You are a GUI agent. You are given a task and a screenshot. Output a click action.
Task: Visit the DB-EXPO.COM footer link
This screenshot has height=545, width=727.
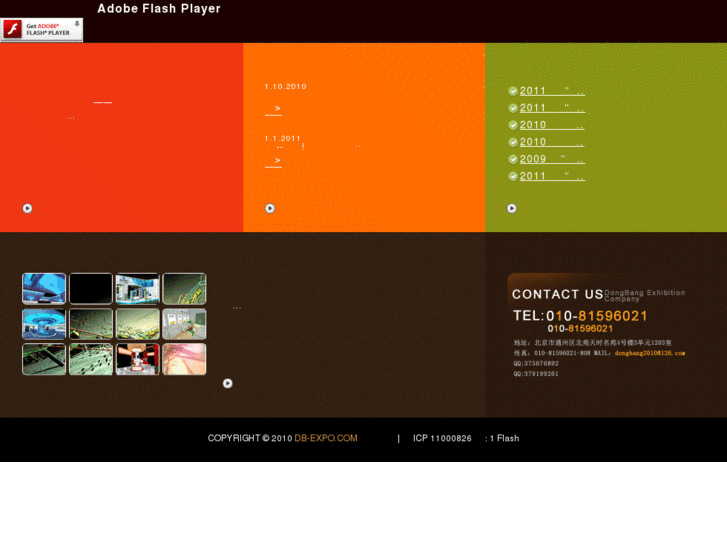coord(326,438)
